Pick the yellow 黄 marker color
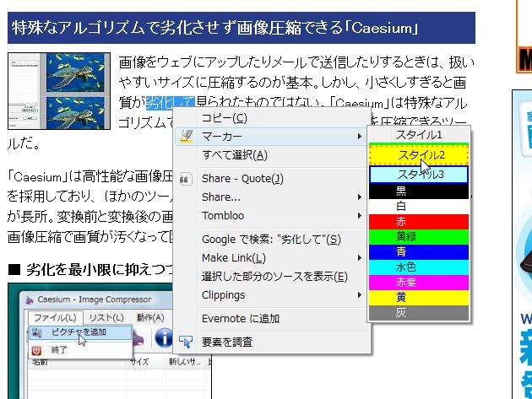The width and height of the screenshot is (532, 399). coord(419,298)
